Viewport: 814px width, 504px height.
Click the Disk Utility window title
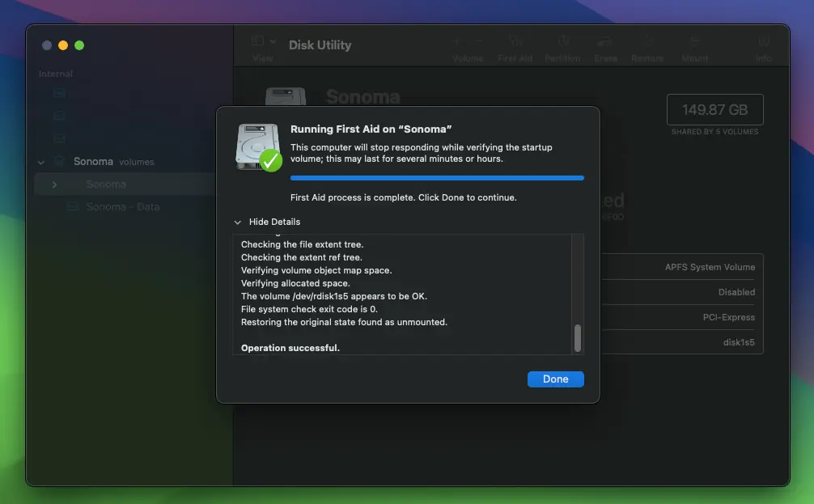pyautogui.click(x=320, y=44)
